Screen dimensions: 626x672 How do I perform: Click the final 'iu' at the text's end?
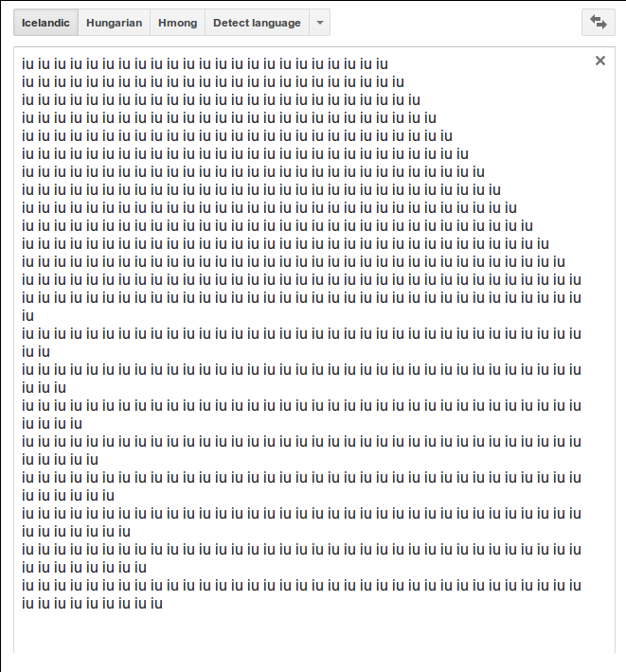click(x=156, y=604)
